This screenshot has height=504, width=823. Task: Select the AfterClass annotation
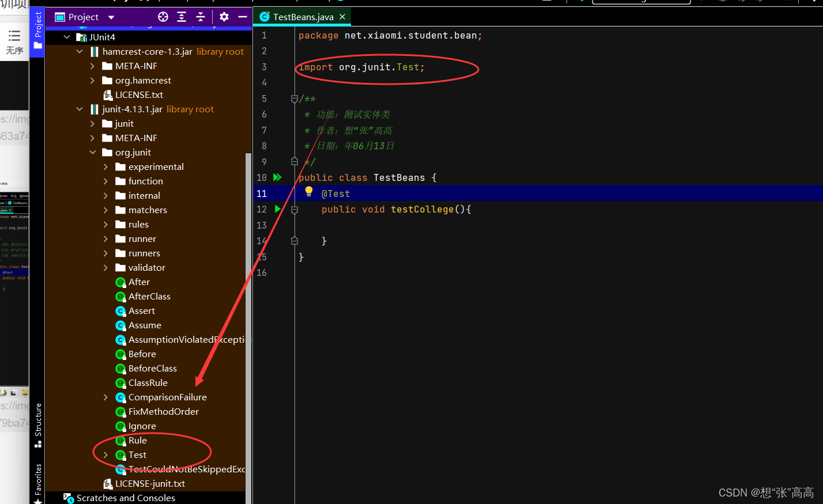point(143,296)
